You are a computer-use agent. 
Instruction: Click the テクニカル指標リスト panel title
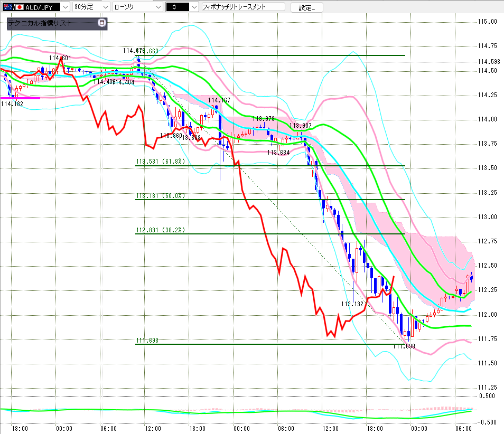(40, 23)
